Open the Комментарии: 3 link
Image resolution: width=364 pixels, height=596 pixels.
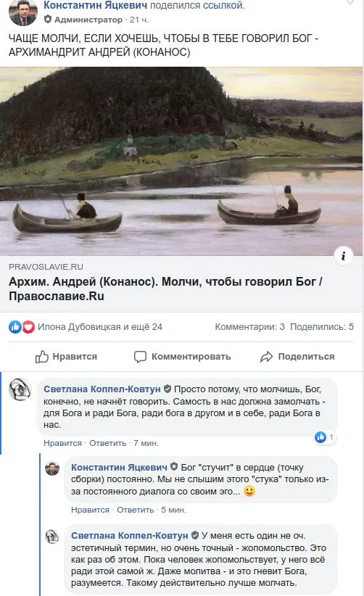[x=249, y=327]
